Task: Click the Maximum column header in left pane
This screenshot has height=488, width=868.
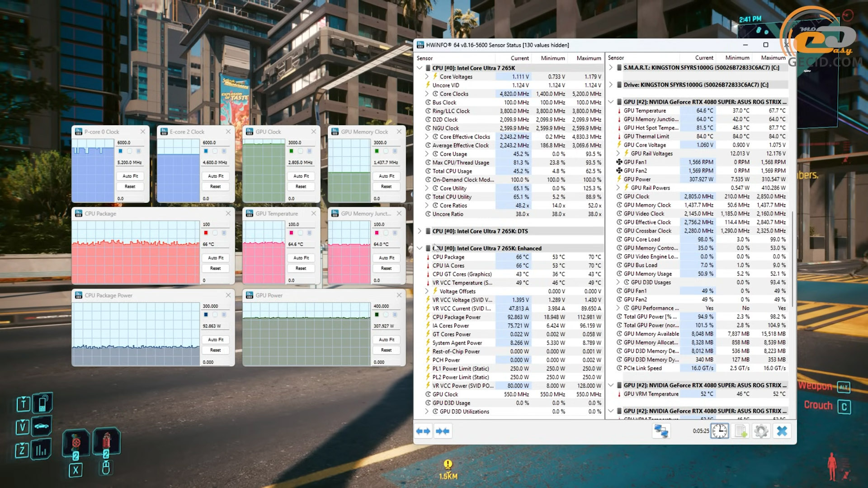Action: (x=588, y=58)
